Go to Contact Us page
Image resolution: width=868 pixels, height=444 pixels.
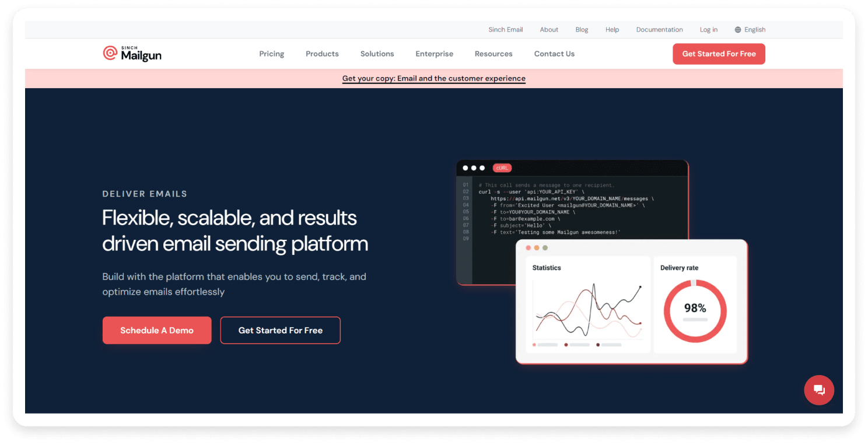[x=554, y=54]
